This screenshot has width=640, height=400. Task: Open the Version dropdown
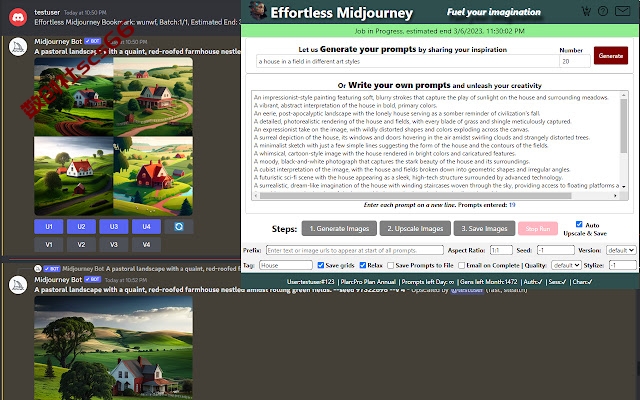(x=621, y=250)
